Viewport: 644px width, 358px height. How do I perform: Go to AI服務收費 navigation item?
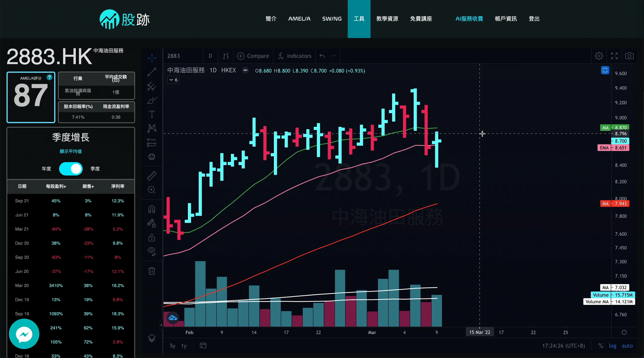point(469,19)
